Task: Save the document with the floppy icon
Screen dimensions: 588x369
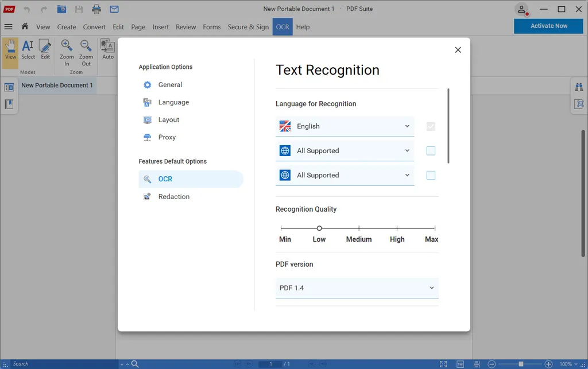Action: tap(79, 9)
